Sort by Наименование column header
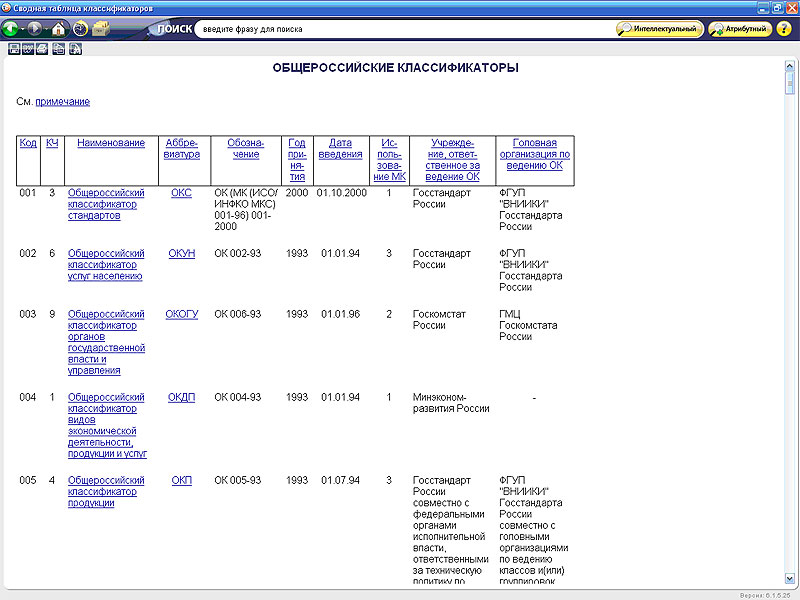This screenshot has width=800, height=600. 111,143
